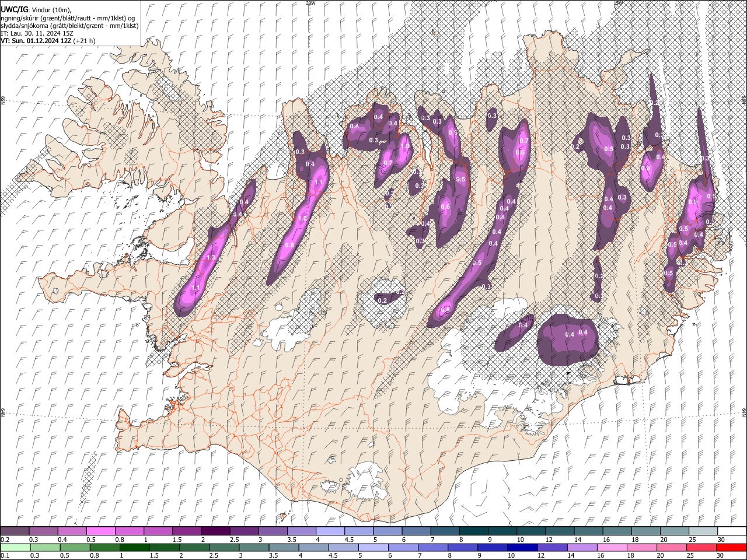The width and height of the screenshot is (747, 560).
Task: Select the '(+21 h)' forecast offset text
Action: coord(85,41)
